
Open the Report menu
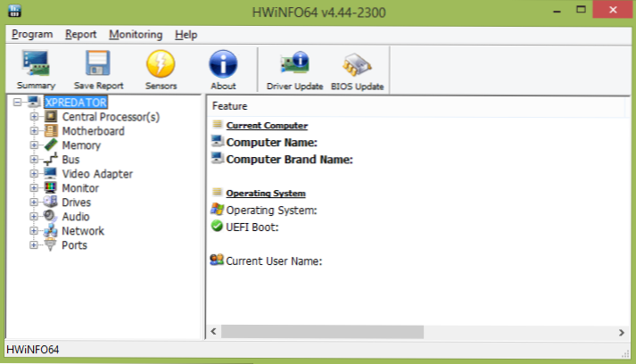pos(80,35)
